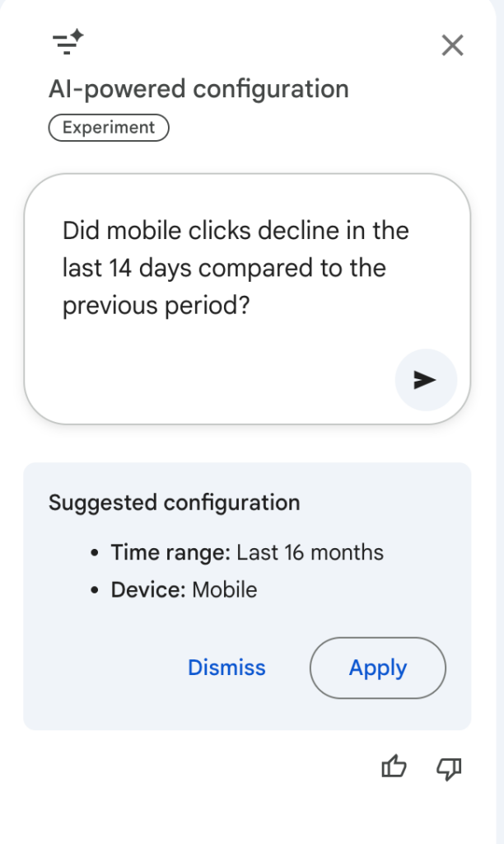504x844 pixels.
Task: Apply the suggested configuration
Action: pos(377,668)
